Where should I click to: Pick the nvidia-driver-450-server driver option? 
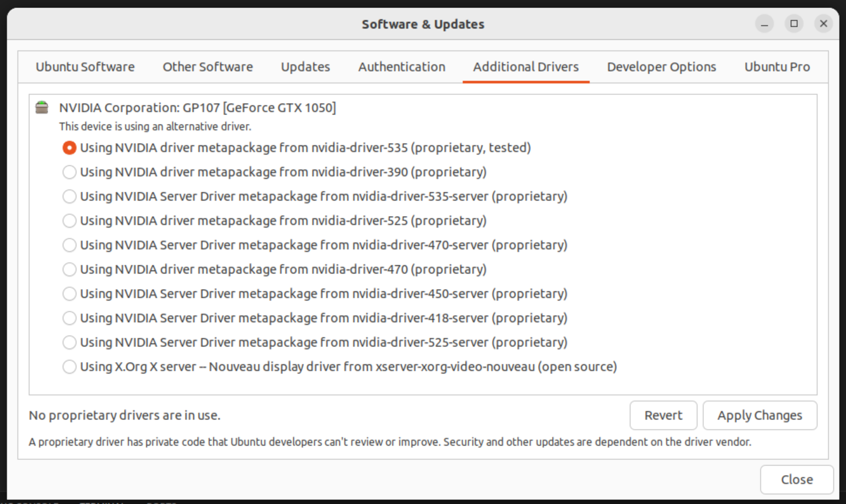(x=70, y=294)
